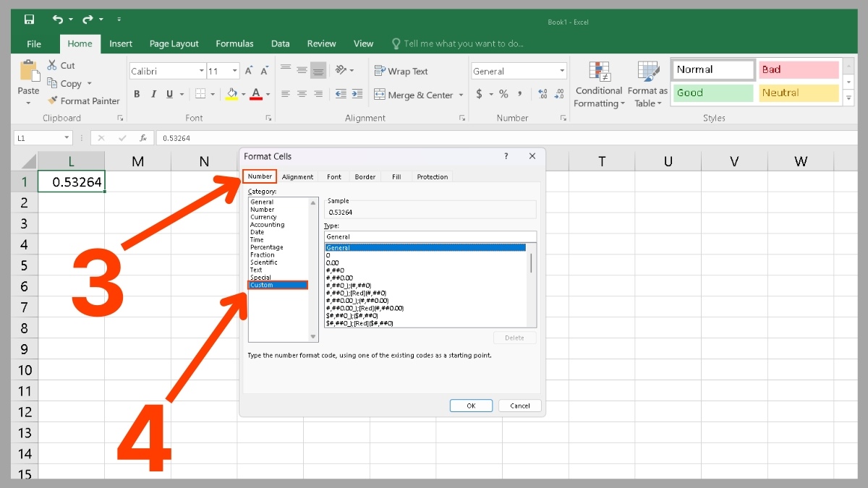Open the Alignment tab in Format Cells
The height and width of the screenshot is (488, 868).
(297, 176)
